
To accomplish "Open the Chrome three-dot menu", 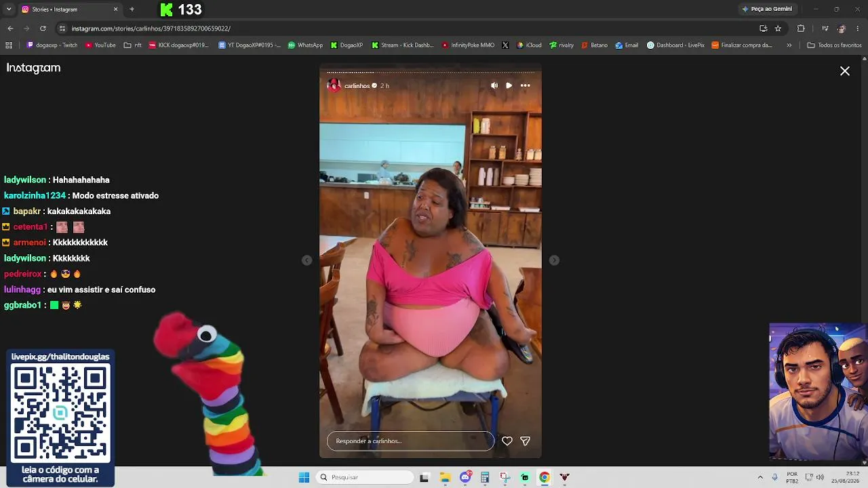I will click(x=858, y=28).
